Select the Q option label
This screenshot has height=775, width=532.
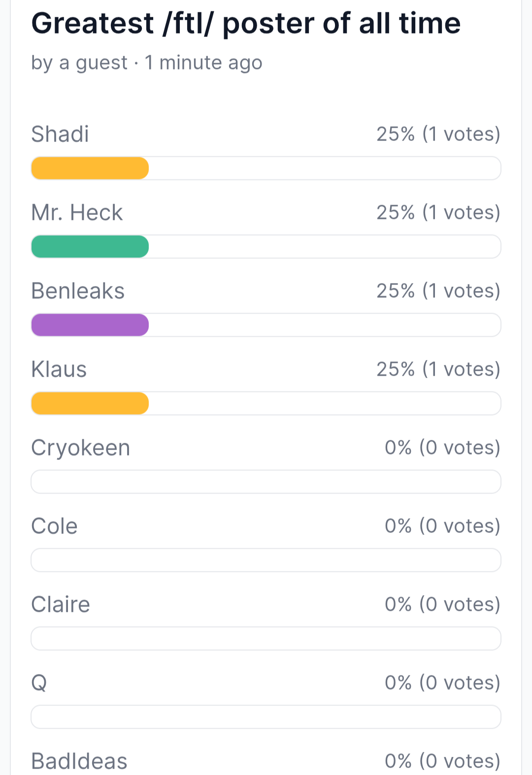(x=39, y=683)
